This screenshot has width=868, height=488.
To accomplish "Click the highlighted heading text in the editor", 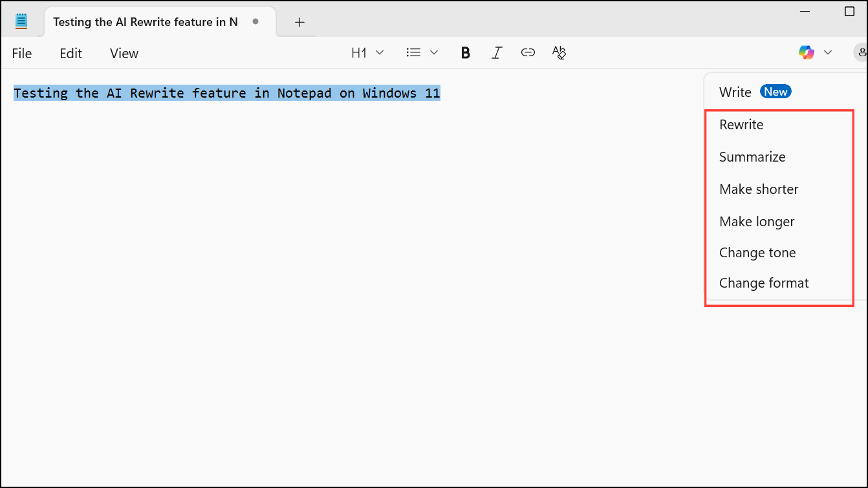I will pos(227,93).
